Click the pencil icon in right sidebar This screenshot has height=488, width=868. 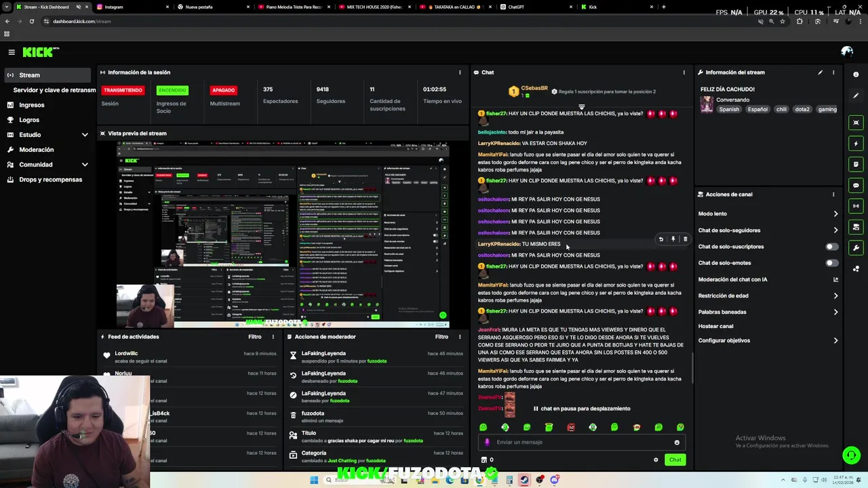[856, 96]
